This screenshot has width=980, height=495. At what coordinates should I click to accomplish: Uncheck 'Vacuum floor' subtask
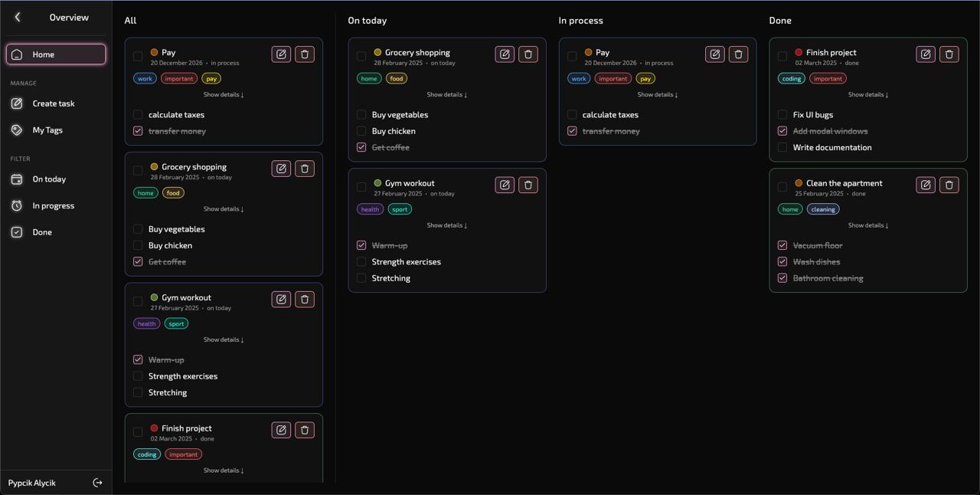(782, 245)
